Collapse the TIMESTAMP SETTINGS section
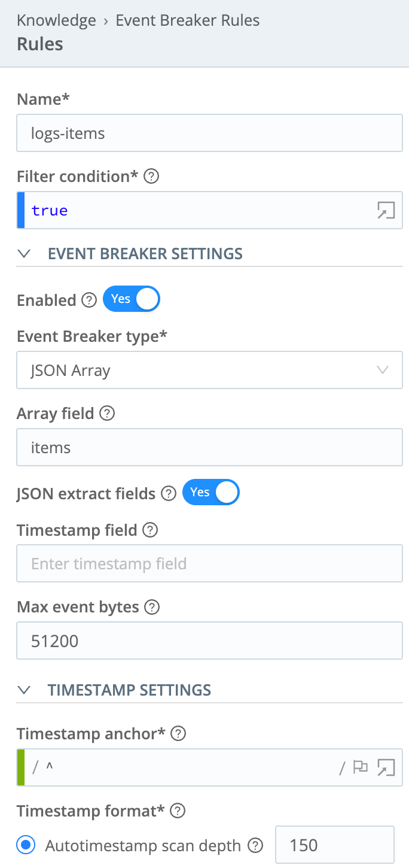Screen dimensions: 409x868 coord(24,690)
